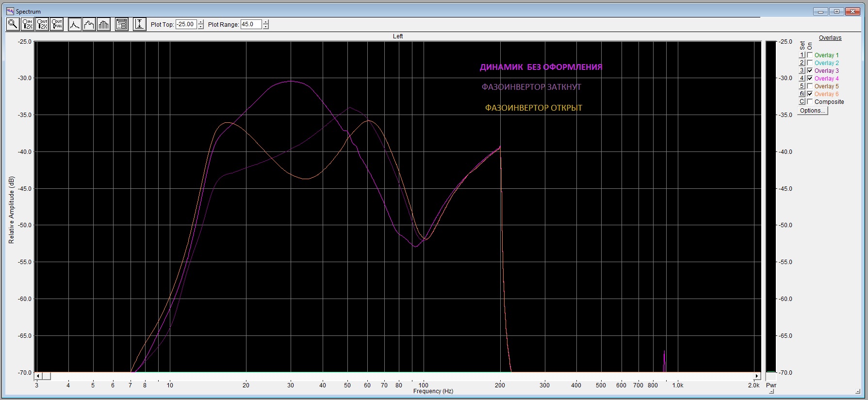Click the 'Relative Amplitude (dB)' axis label

pos(12,210)
